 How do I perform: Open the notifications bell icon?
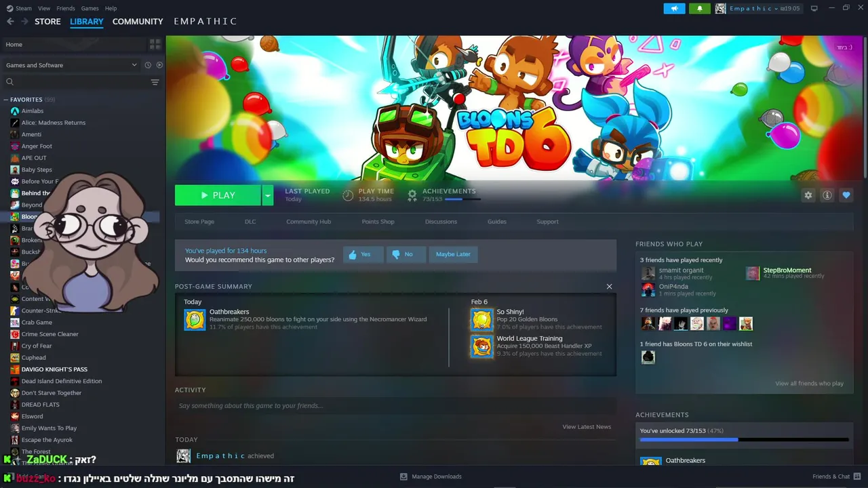(699, 8)
